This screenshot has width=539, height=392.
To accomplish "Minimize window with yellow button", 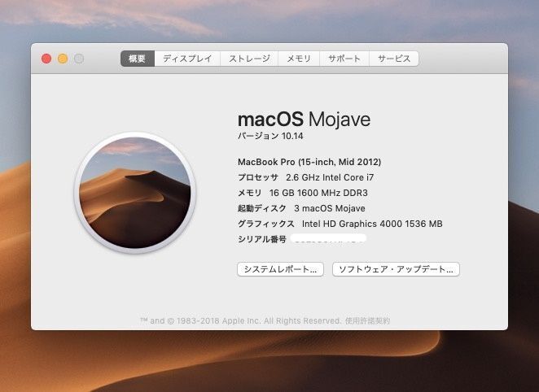I will (x=63, y=59).
